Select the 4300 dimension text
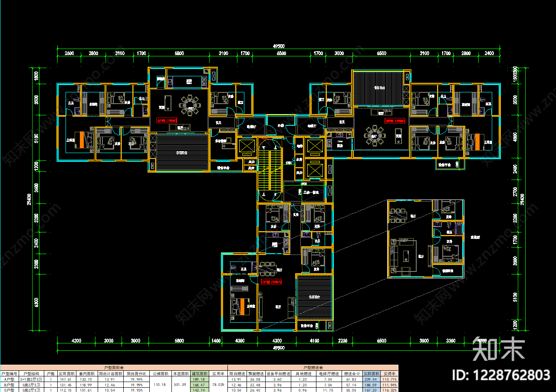The height and width of the screenshot is (392, 556). pos(276,341)
